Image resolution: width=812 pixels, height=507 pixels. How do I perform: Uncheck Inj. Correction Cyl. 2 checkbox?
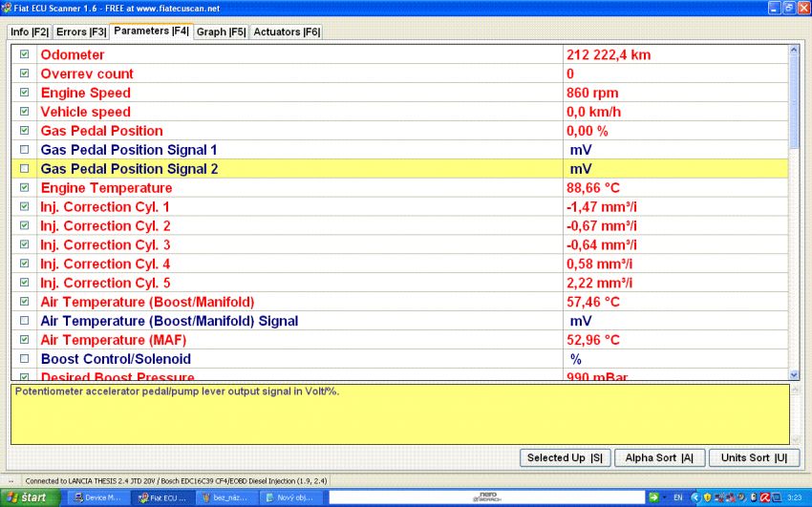coord(24,225)
